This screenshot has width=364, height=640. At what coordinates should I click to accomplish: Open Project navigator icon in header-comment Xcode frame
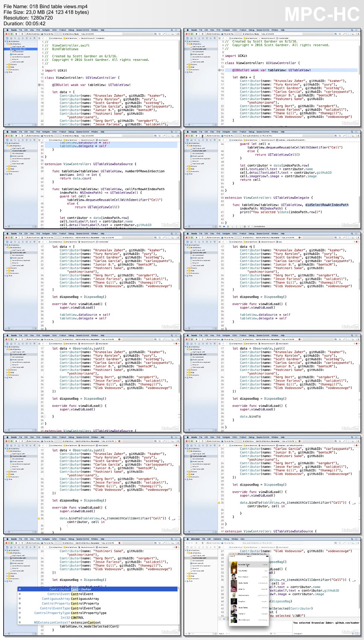pos(7,38)
